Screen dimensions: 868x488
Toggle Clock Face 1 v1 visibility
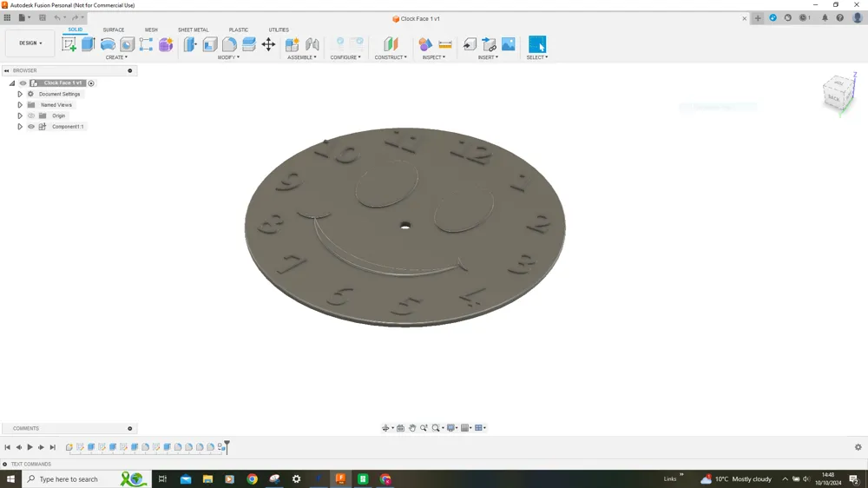[x=23, y=83]
